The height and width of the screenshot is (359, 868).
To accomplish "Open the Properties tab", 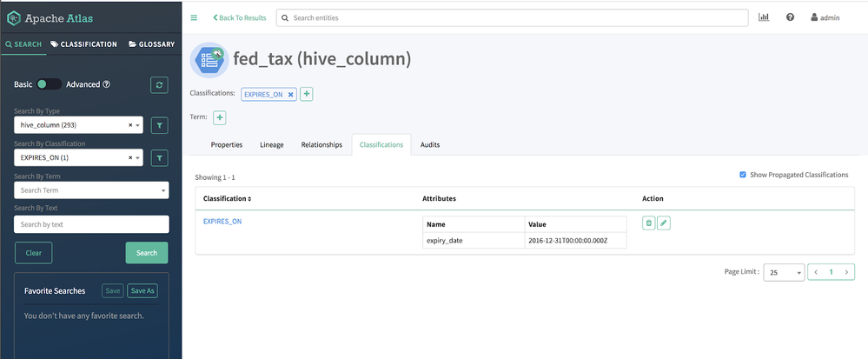I will point(227,144).
